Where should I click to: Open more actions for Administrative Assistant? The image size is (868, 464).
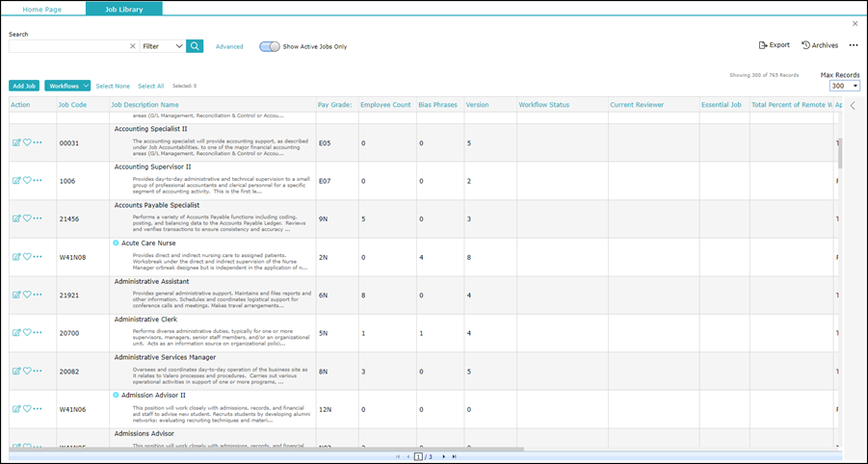[37, 295]
